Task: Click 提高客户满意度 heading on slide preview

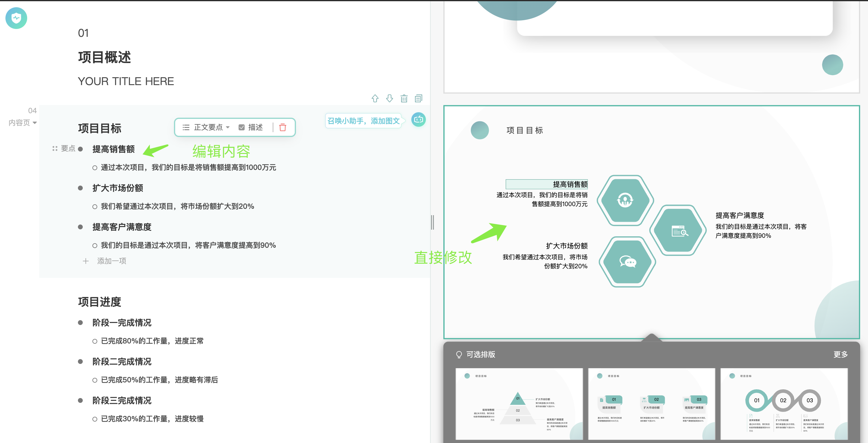Action: pos(740,215)
